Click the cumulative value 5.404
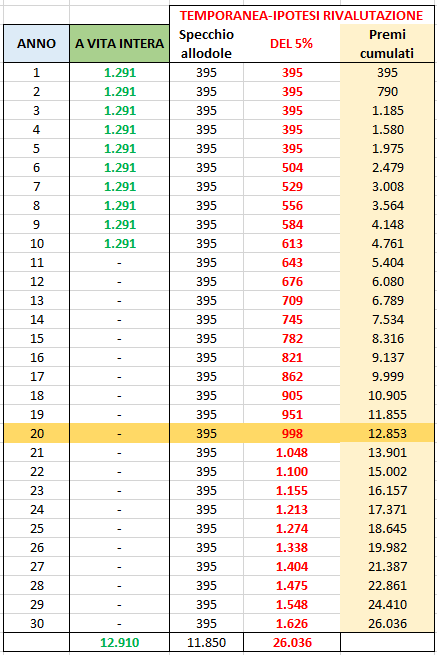 387,262
